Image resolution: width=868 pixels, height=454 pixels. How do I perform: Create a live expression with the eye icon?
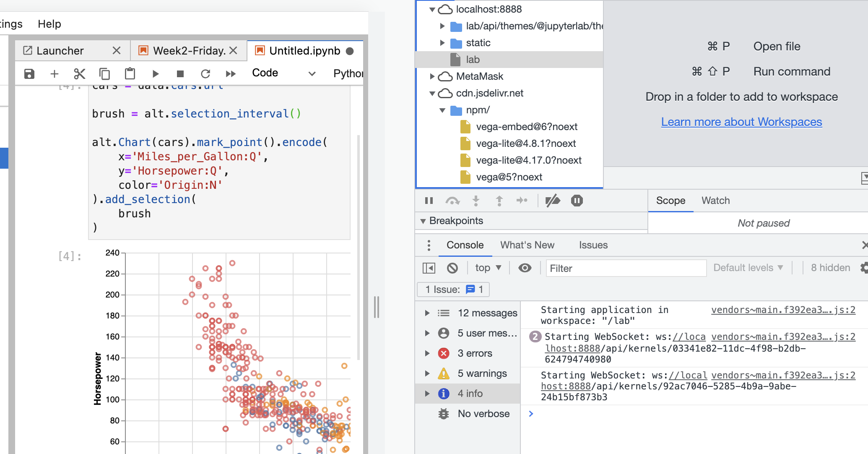pos(525,268)
